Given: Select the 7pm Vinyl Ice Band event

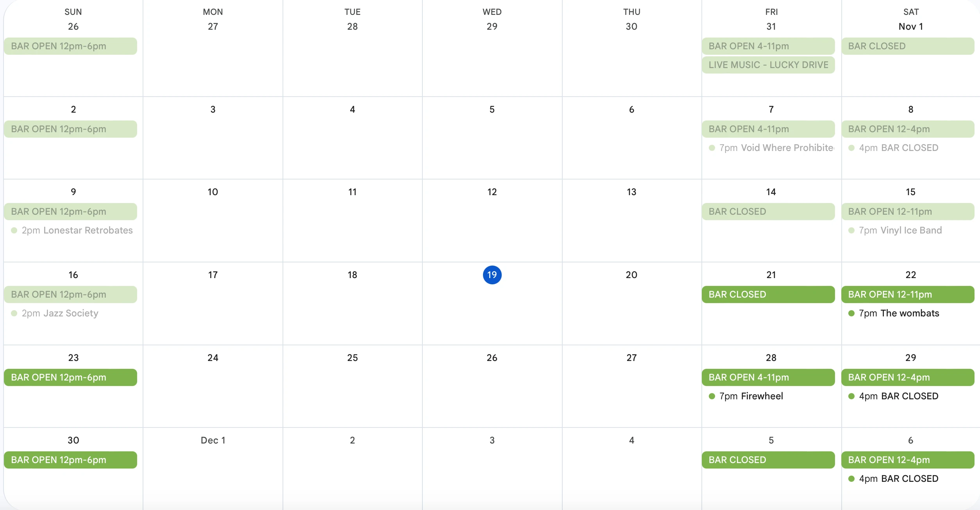Looking at the screenshot, I should (x=900, y=230).
